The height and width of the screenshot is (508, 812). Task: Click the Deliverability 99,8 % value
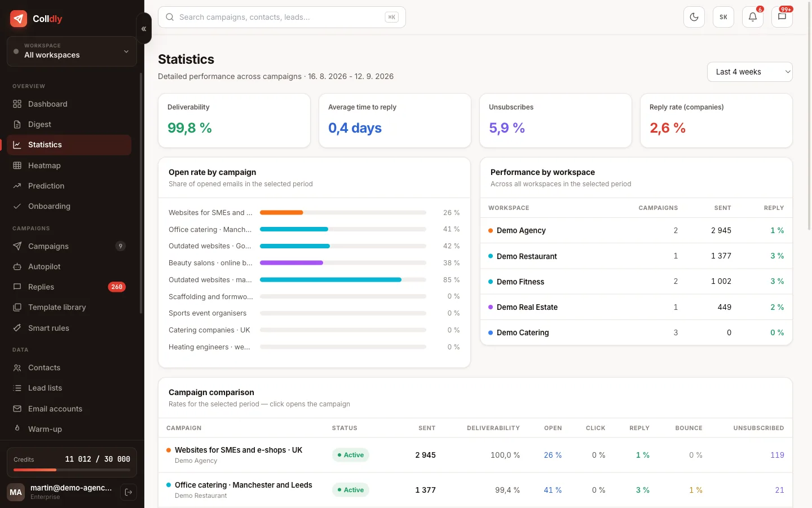[x=189, y=128]
